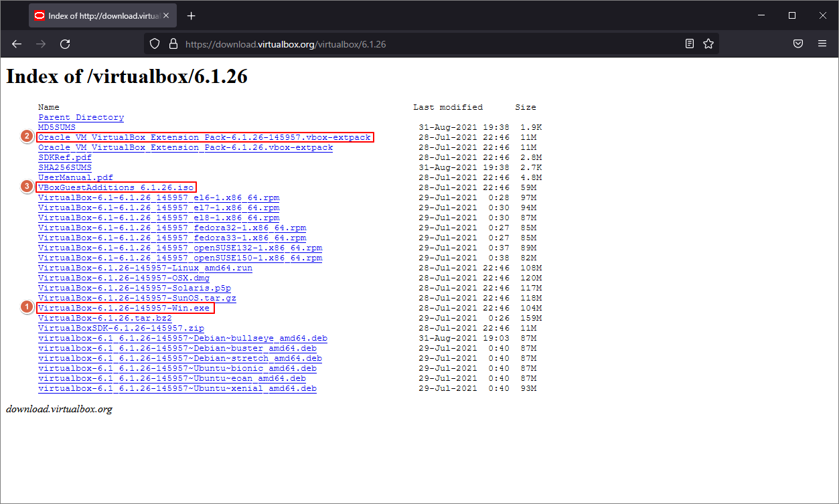Viewport: 839px width, 504px height.
Task: Open the shield tracking protection icon
Action: point(155,44)
